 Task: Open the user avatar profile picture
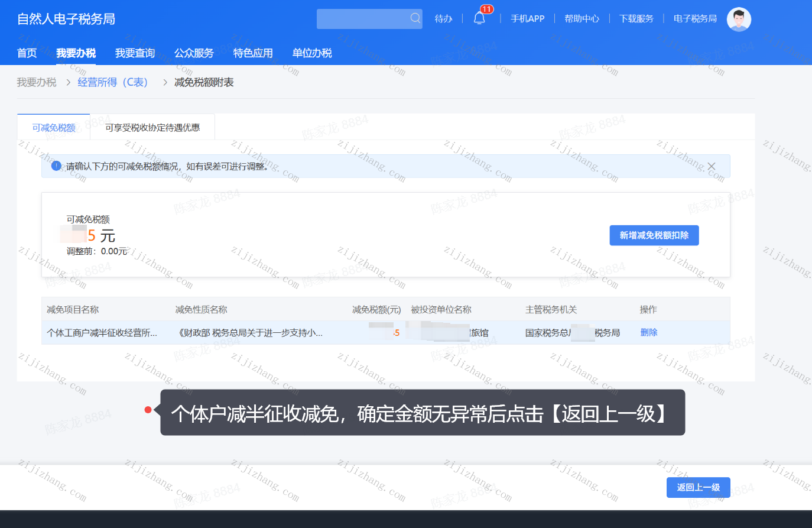coord(739,18)
